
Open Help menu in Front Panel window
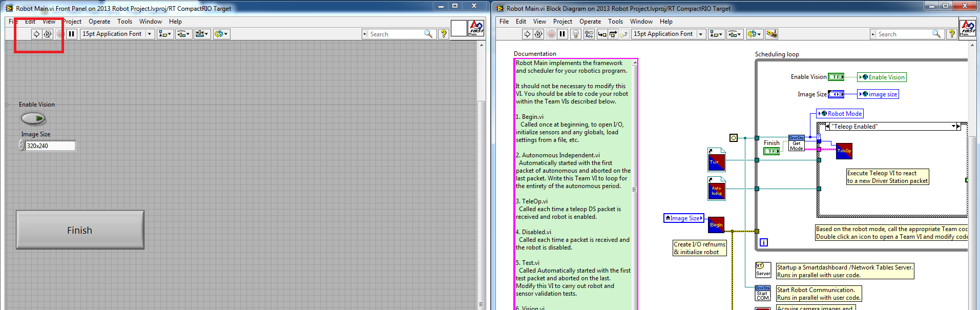(175, 22)
